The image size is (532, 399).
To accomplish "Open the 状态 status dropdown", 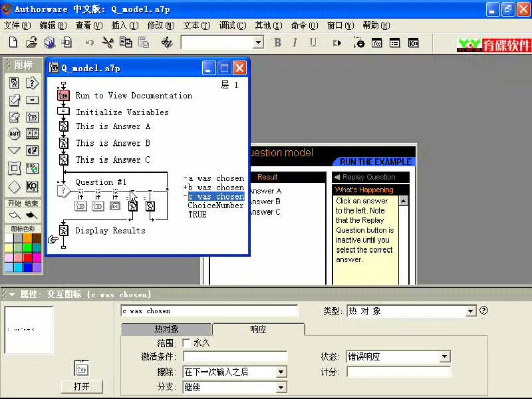I will click(x=444, y=356).
